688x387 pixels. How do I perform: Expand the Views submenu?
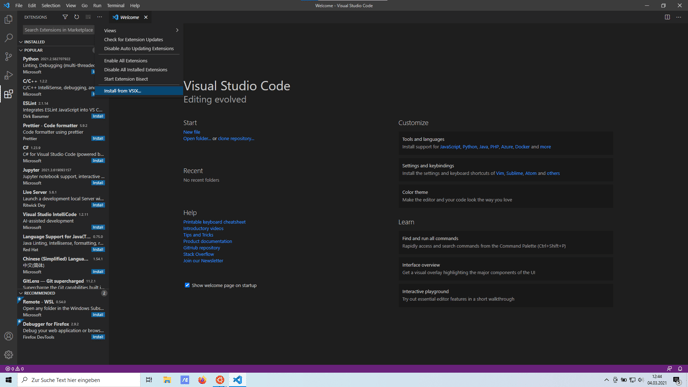coord(140,30)
